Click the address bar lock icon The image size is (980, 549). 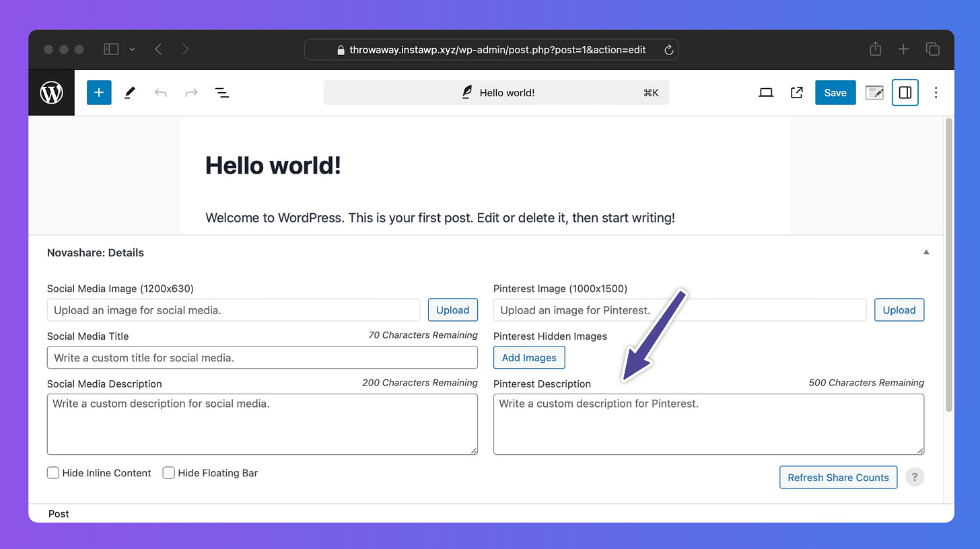point(341,50)
